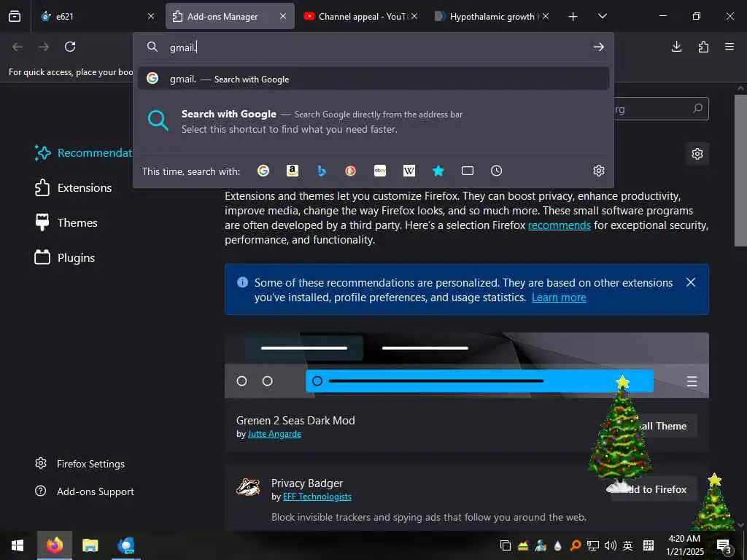Expand the list all tabs dropdown
This screenshot has height=560, width=747.
click(x=603, y=16)
